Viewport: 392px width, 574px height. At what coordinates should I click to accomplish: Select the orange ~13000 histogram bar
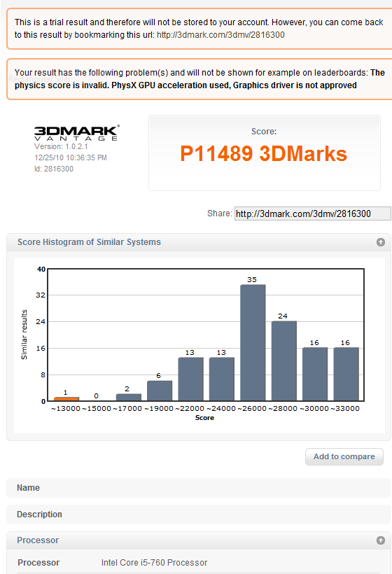(x=66, y=399)
